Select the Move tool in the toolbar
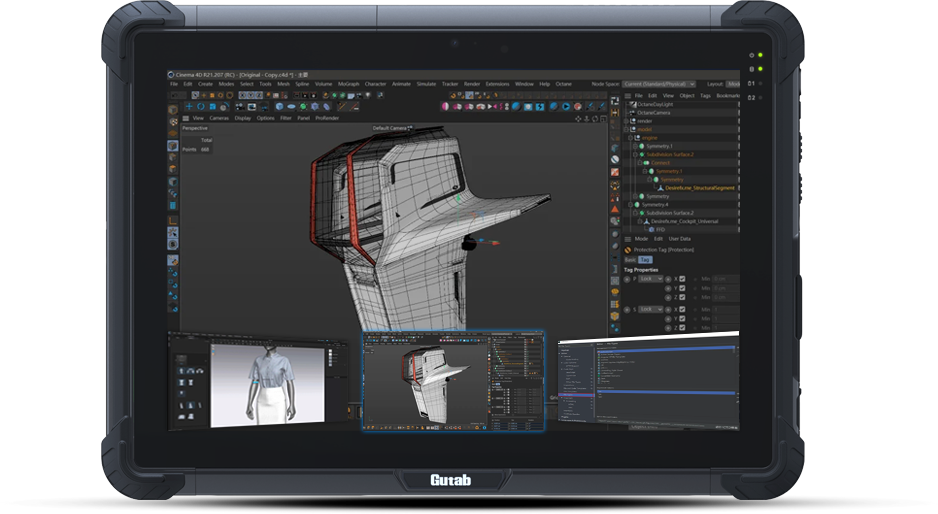The height and width of the screenshot is (514, 938). point(189,107)
